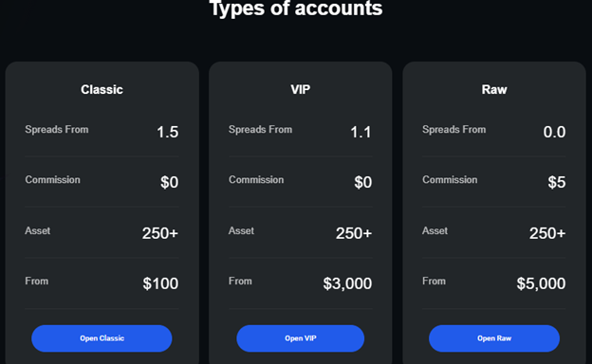
Task: Select the Raw account heading
Action: point(494,89)
